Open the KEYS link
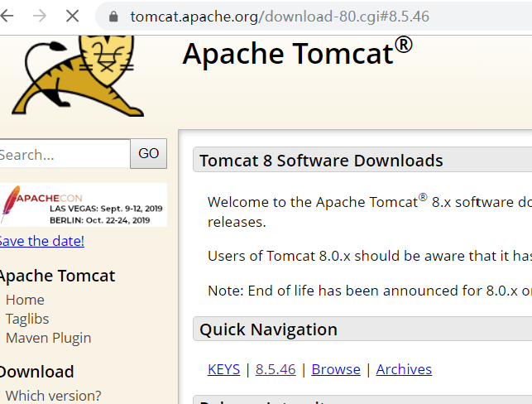This screenshot has width=532, height=404. click(223, 369)
